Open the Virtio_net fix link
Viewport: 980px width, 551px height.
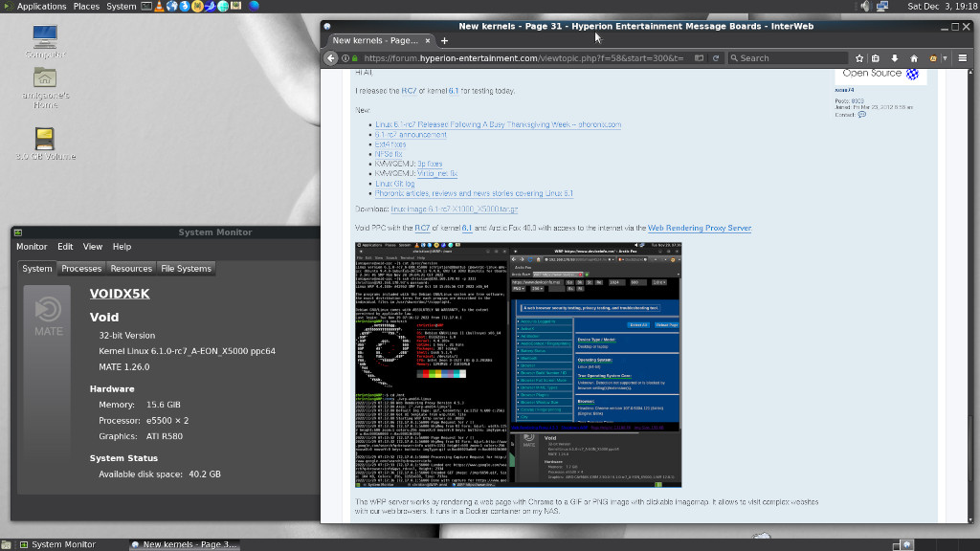[436, 174]
